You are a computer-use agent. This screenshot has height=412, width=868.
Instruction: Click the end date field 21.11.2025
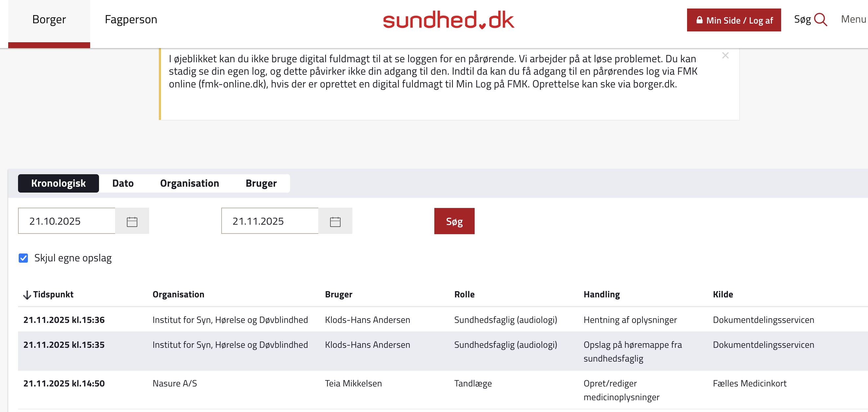(x=269, y=221)
